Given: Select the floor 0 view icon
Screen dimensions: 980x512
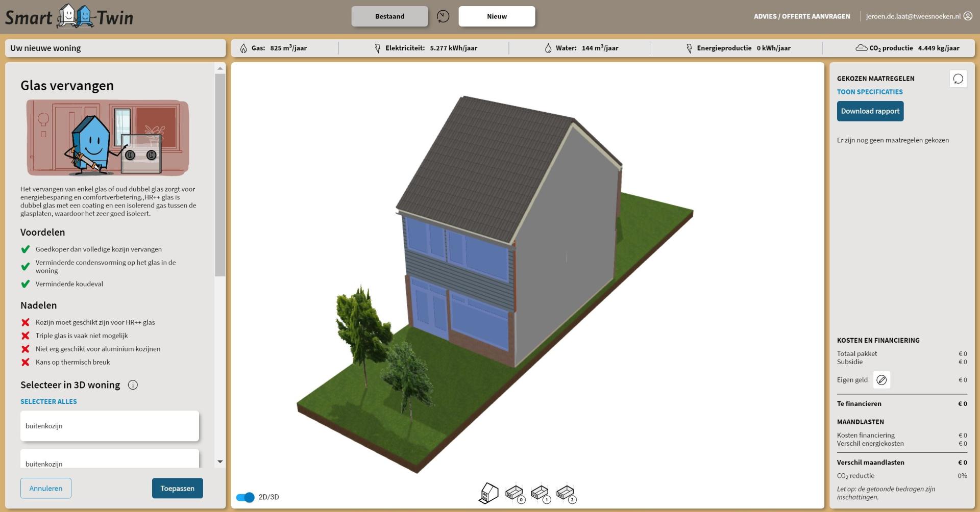Looking at the screenshot, I should click(x=514, y=493).
